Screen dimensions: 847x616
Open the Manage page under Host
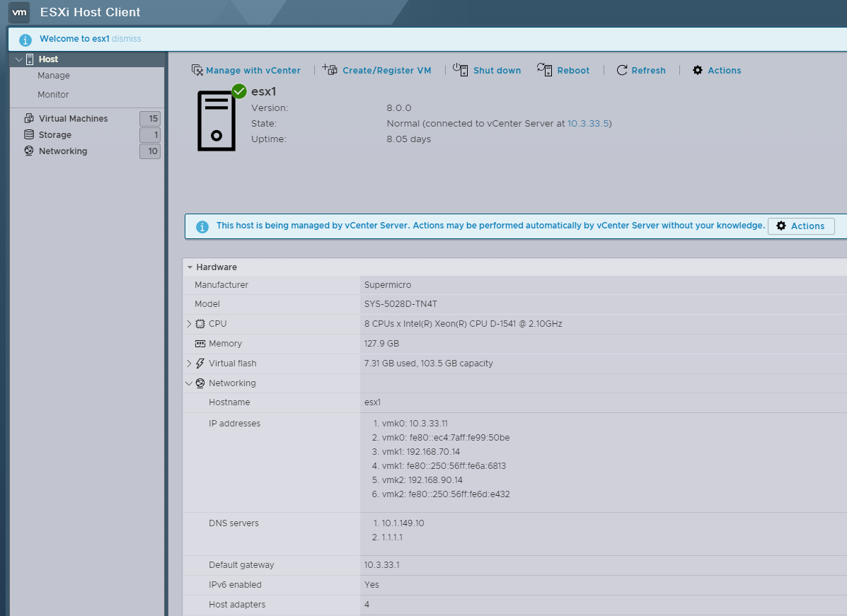54,76
